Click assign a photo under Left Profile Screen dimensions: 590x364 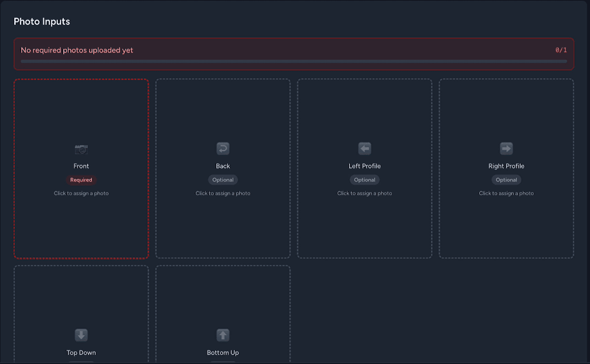pos(364,193)
